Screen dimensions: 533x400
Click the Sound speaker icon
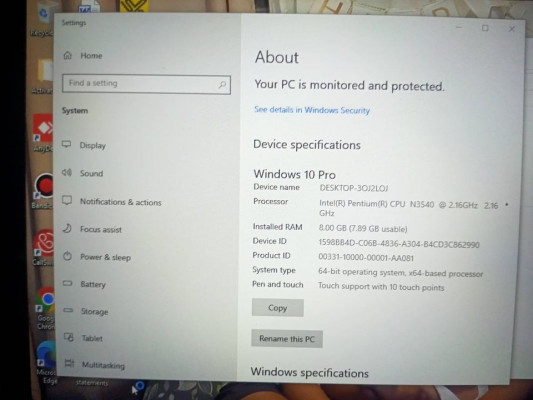pos(67,173)
